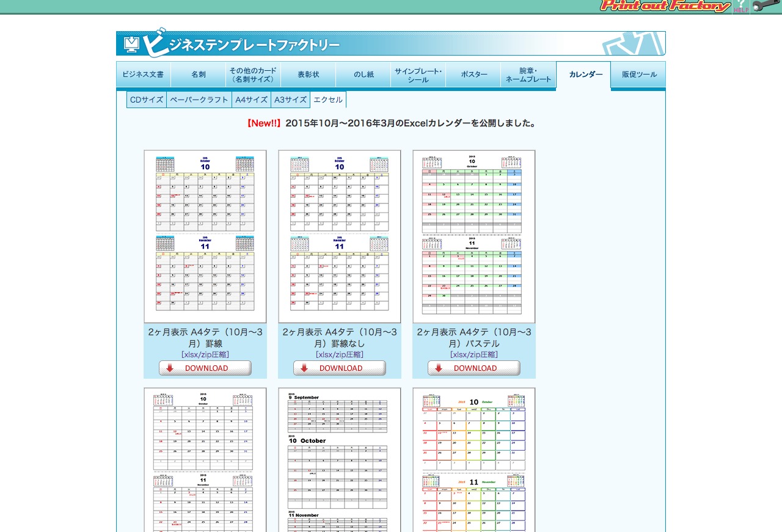This screenshot has width=782, height=532.
Task: Click the xlsx/zip圧縮 link under パステル calendar
Action: click(x=474, y=354)
